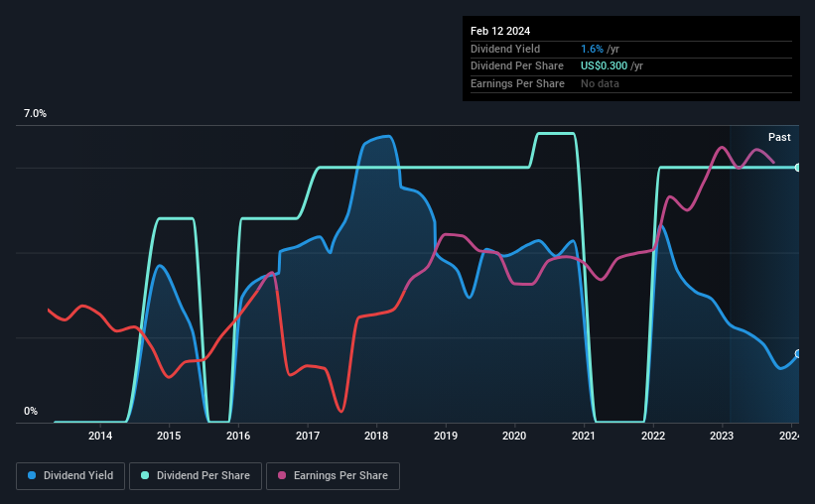Click the blue Dividend Yield legend dot
The image size is (815, 504).
pos(32,475)
